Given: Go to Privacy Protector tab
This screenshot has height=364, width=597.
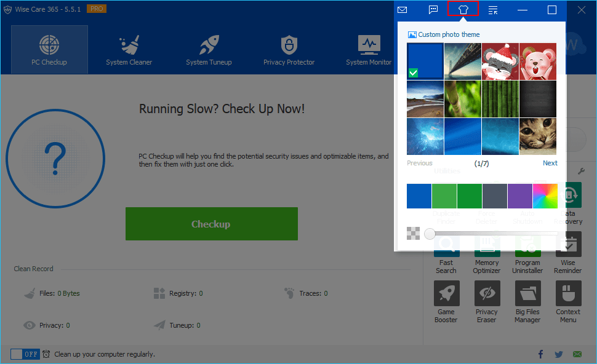Looking at the screenshot, I should (289, 49).
